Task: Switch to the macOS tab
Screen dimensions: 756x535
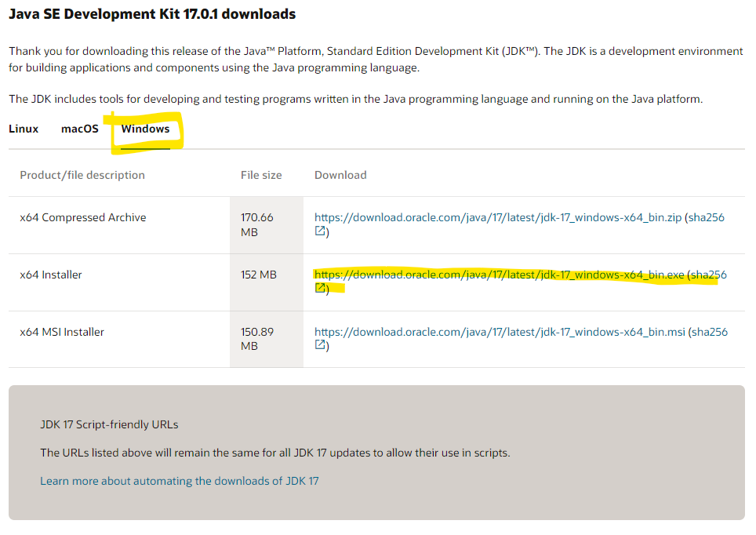Action: [80, 129]
